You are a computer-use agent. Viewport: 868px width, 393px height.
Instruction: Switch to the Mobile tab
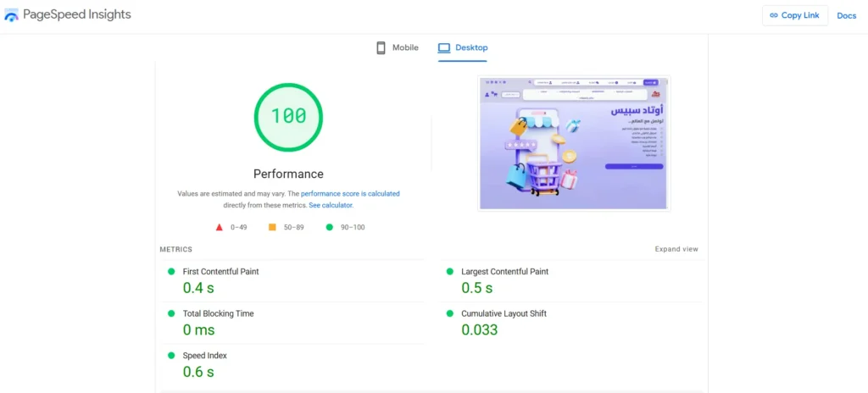pos(398,48)
